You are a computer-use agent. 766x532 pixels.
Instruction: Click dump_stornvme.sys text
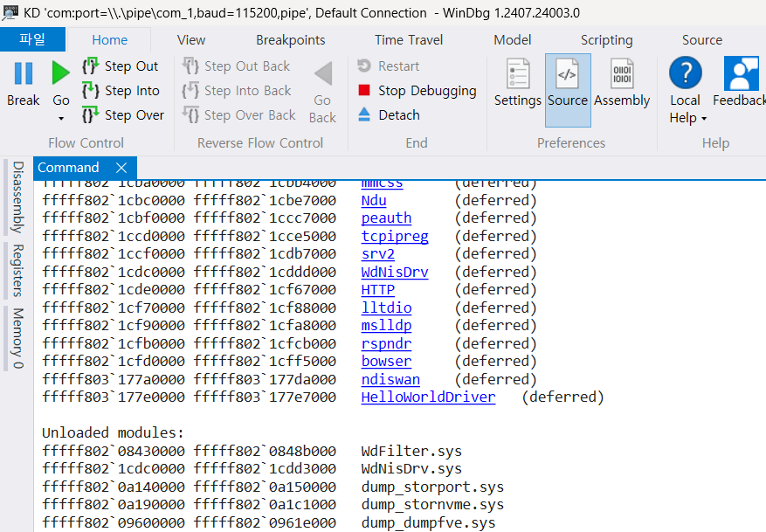tap(432, 505)
